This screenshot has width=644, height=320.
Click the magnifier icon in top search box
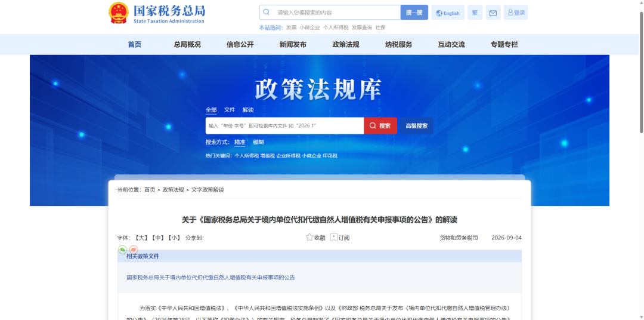pyautogui.click(x=266, y=13)
